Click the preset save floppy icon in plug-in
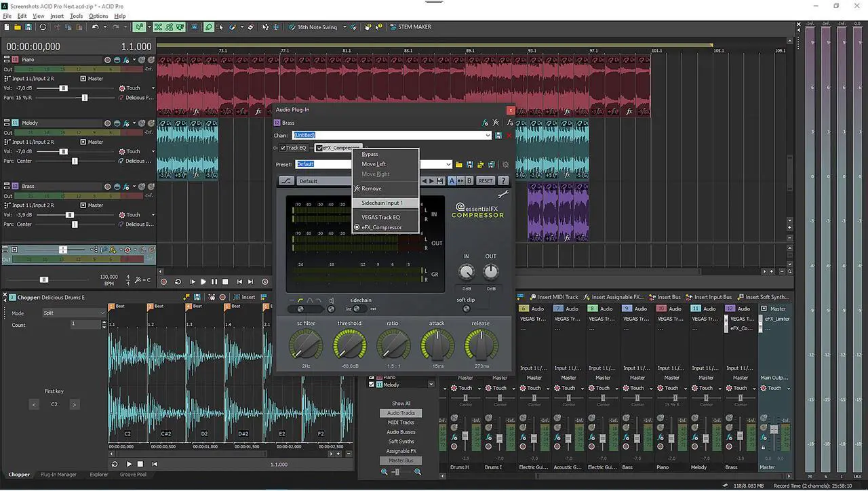868x491 pixels. 469,164
